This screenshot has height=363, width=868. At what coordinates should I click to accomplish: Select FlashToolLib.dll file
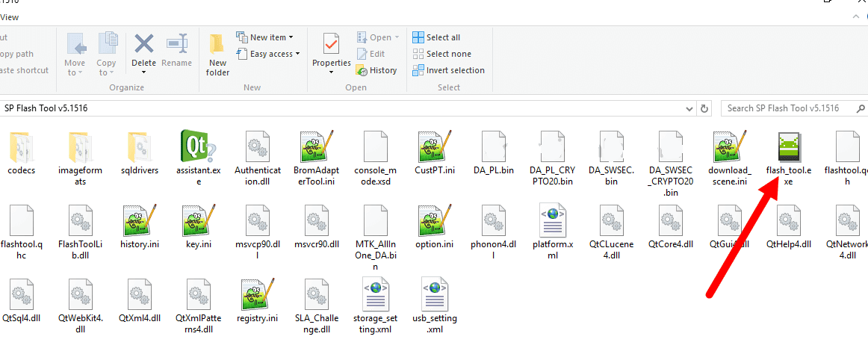[80, 232]
